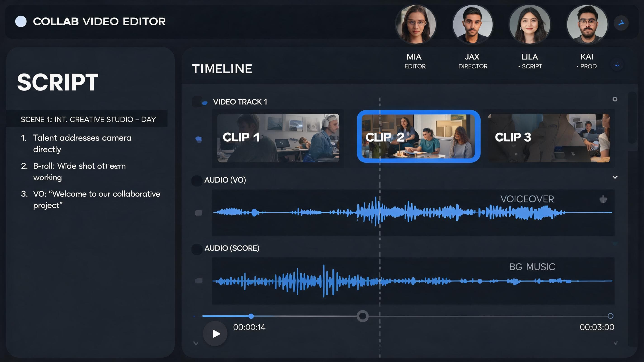This screenshot has height=362, width=644.
Task: Click the blue playback progress handle
Action: click(251, 316)
